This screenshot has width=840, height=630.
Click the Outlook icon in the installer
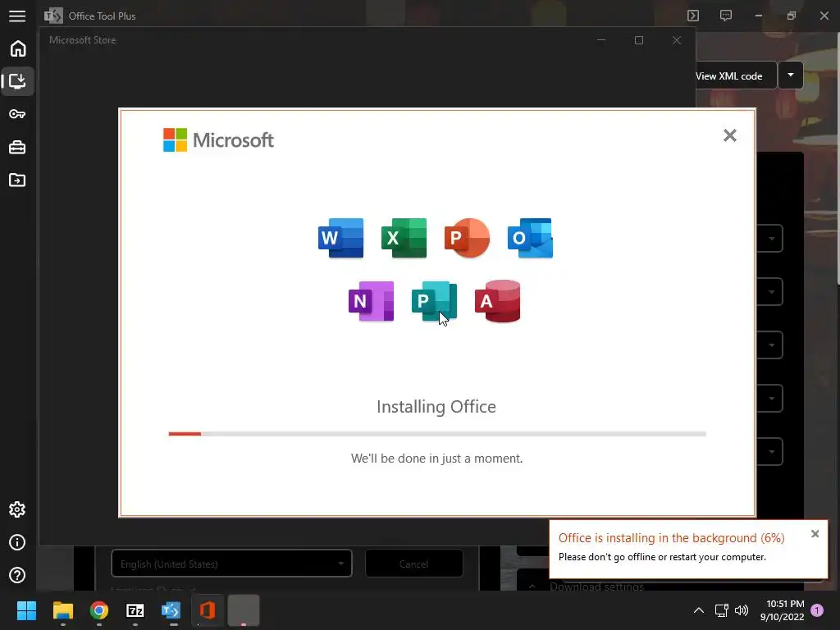click(x=531, y=238)
